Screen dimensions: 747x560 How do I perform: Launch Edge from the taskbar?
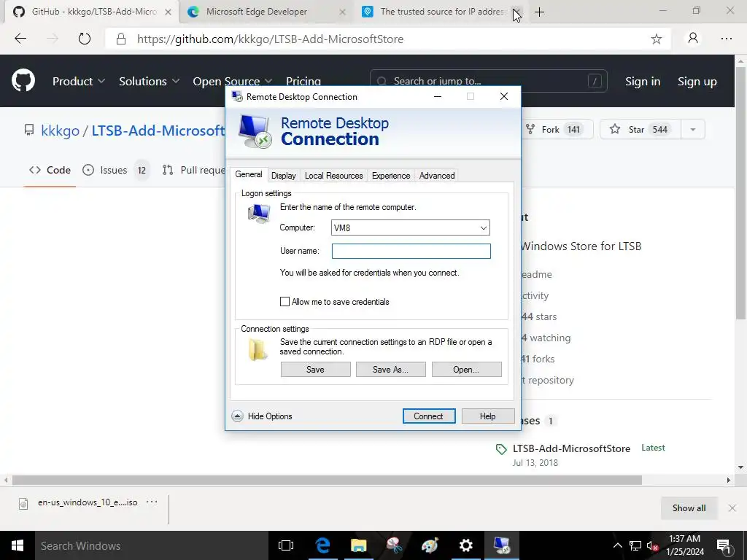[x=322, y=545]
